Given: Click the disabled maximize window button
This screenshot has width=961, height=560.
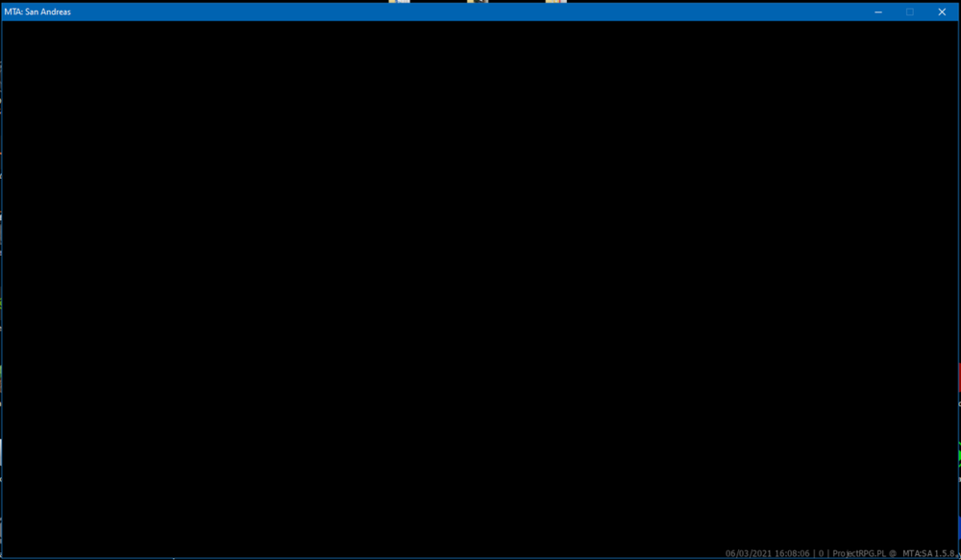Looking at the screenshot, I should coord(910,12).
